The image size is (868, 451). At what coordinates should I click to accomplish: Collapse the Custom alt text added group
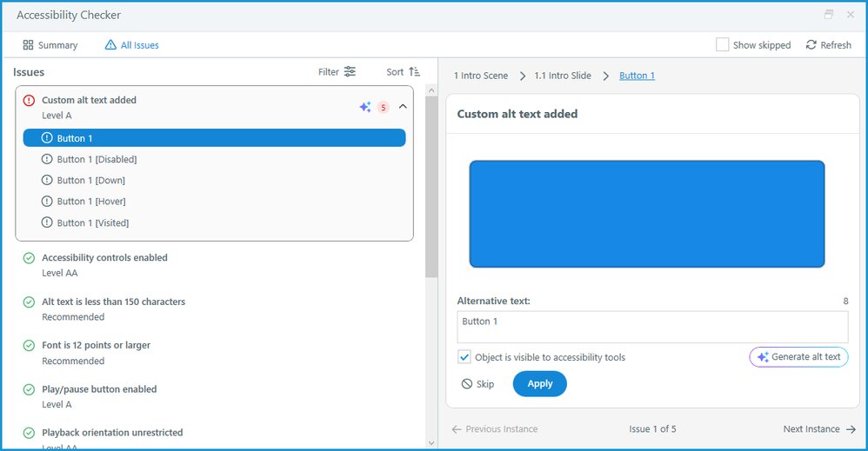point(403,107)
